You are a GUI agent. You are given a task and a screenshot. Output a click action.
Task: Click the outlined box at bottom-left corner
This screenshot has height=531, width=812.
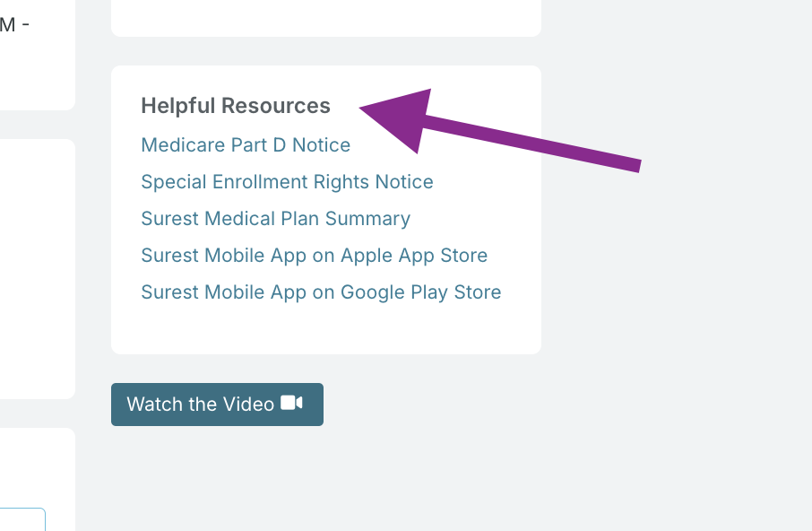[22, 519]
